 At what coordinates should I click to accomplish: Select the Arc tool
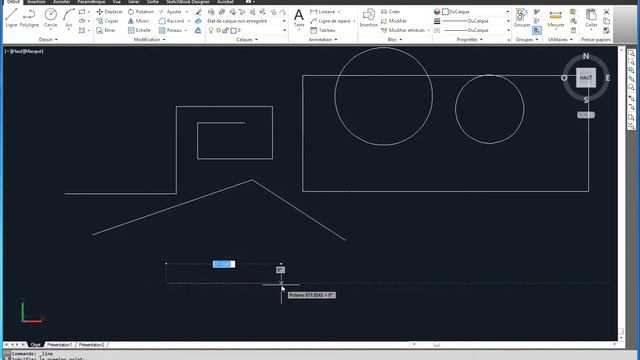tap(69, 18)
